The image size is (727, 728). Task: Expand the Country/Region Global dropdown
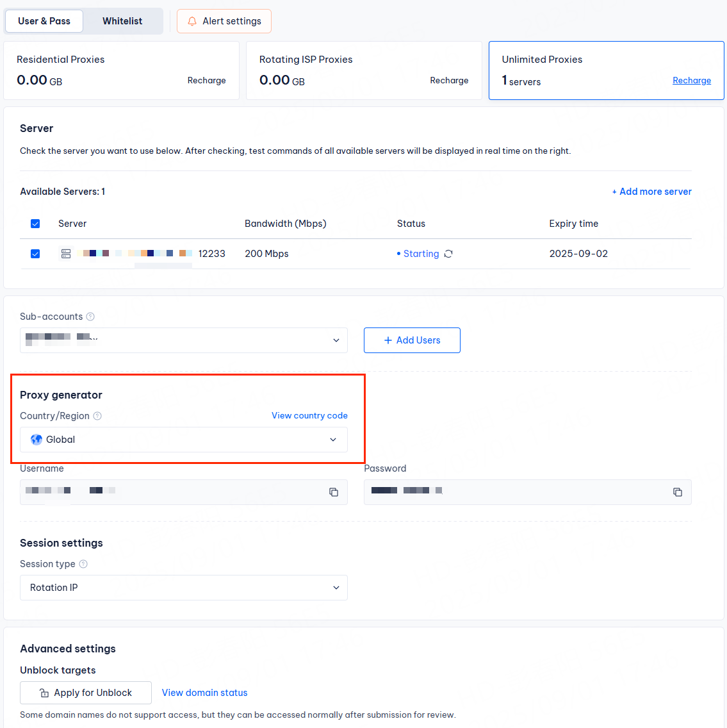(x=184, y=440)
